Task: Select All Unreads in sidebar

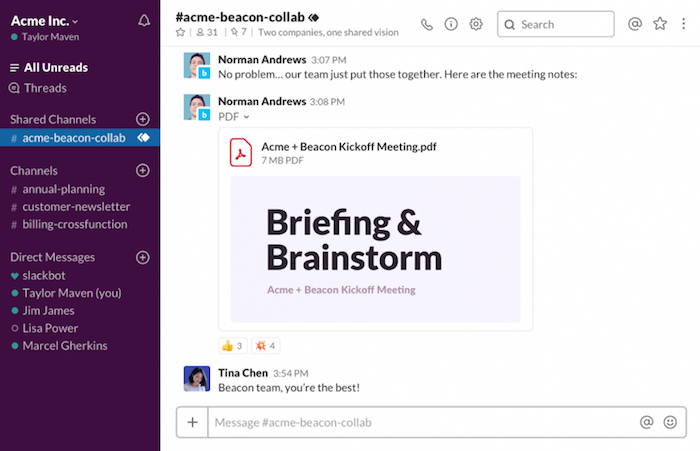Action: pos(55,68)
